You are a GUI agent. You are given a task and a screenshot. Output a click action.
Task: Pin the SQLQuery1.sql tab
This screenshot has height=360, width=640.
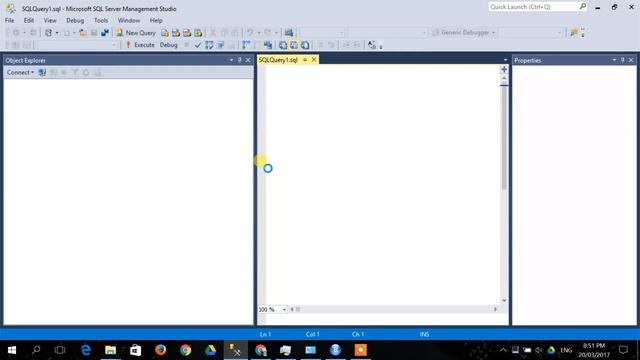(305, 60)
